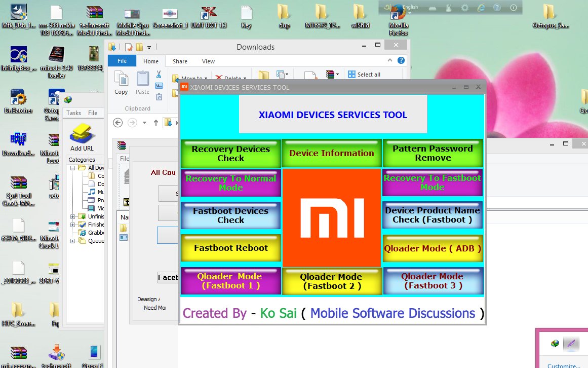This screenshot has height=368, width=588.
Task: Open the HTC_Smar folder on desktop
Action: tap(18, 314)
